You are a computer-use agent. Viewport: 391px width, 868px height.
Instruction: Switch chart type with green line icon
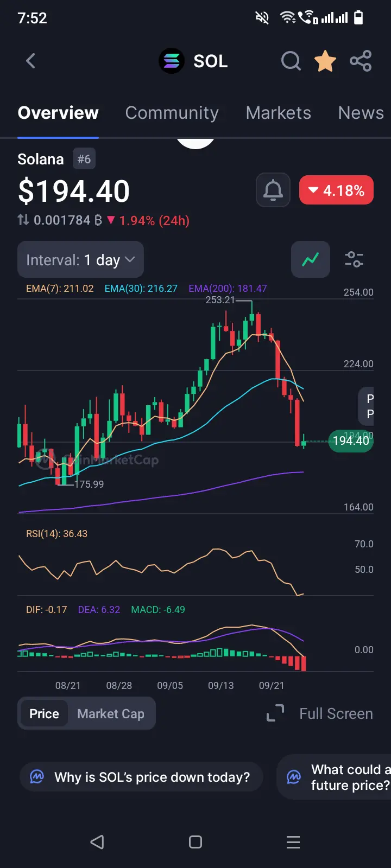point(311,259)
